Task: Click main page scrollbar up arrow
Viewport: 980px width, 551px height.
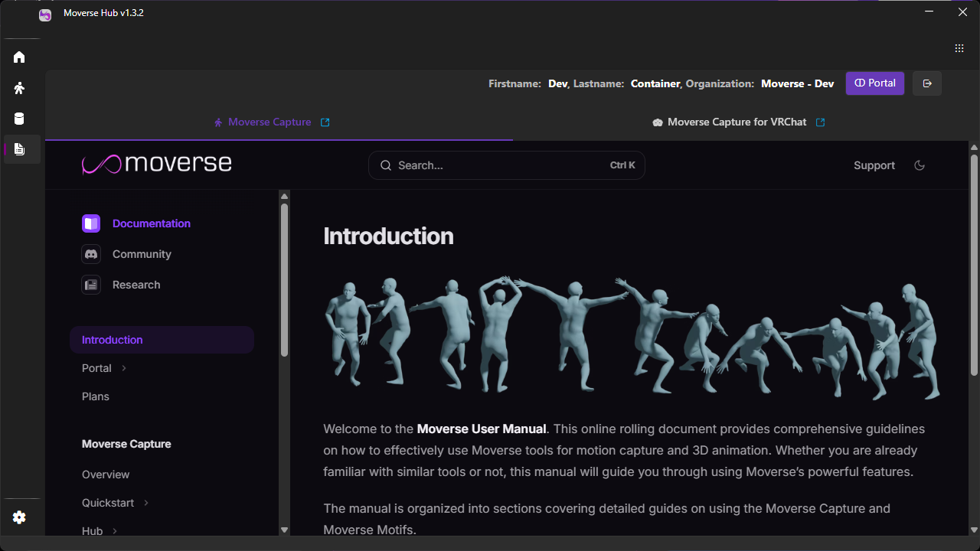Action: (974, 147)
